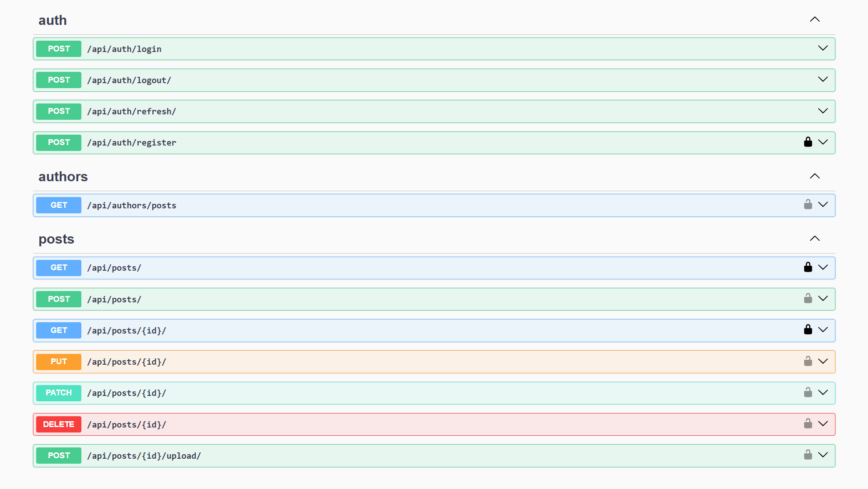The height and width of the screenshot is (489, 868).
Task: Collapse the authors section chevron
Action: 815,176
